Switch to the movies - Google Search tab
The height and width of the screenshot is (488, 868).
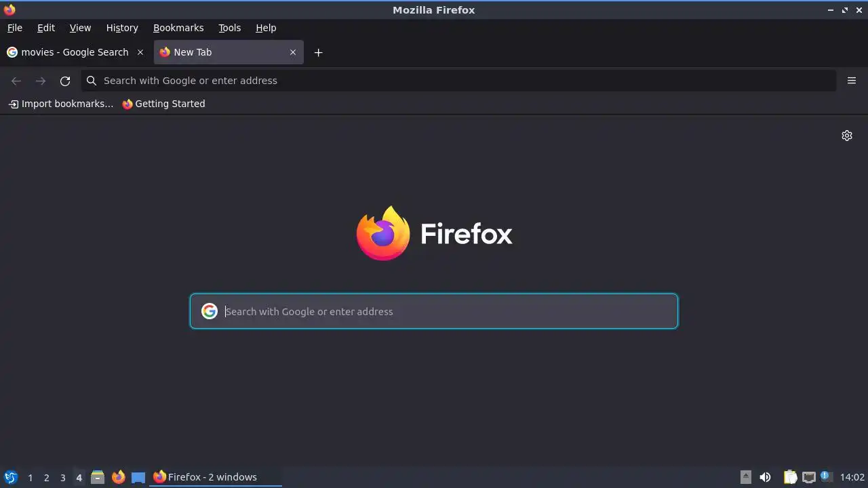(75, 52)
